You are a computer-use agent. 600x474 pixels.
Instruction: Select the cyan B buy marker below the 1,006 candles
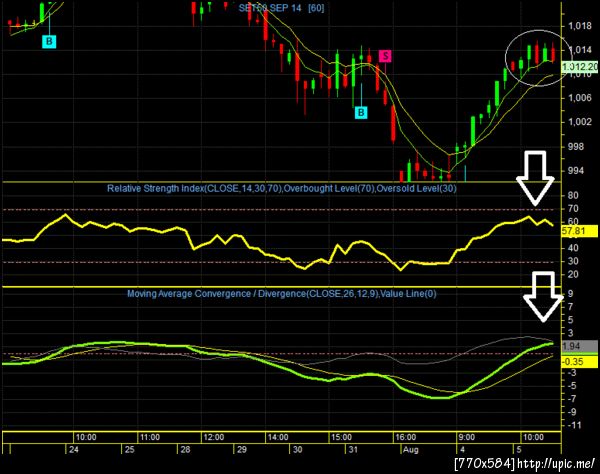coord(361,112)
